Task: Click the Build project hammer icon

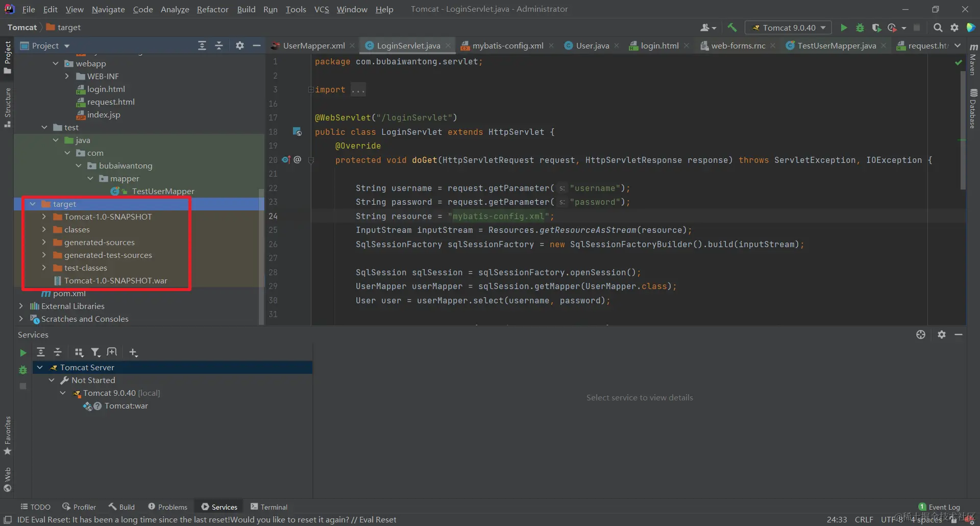Action: click(x=732, y=28)
